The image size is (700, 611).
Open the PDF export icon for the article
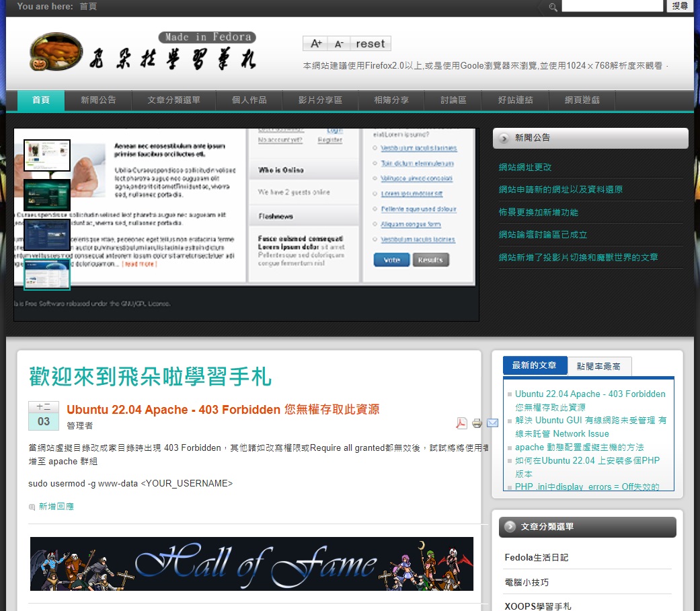point(461,423)
